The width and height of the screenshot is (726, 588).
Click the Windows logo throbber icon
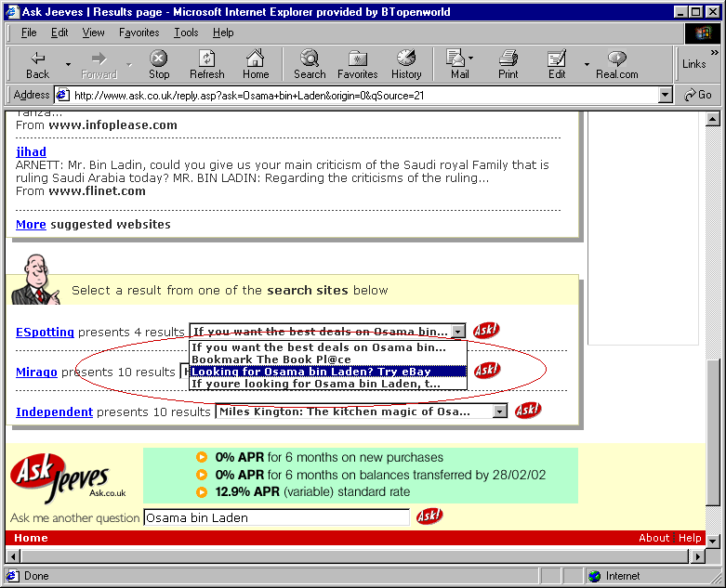tap(703, 33)
